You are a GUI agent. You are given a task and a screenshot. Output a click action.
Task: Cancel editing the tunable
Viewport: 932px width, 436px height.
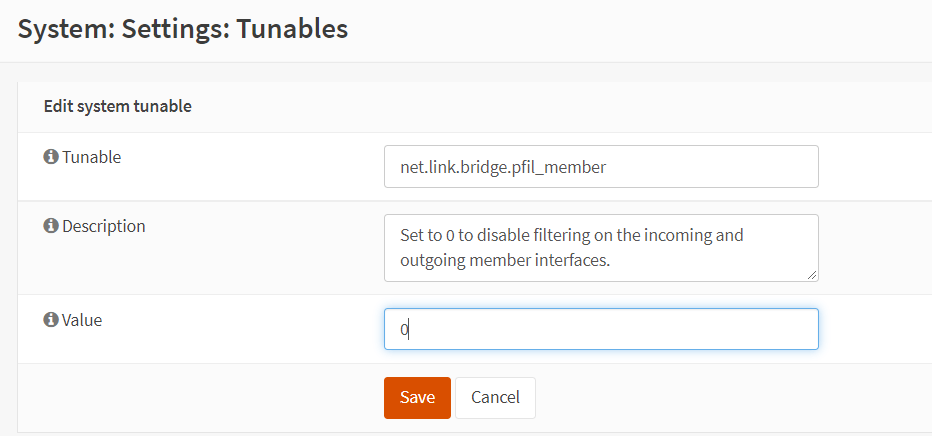[495, 397]
